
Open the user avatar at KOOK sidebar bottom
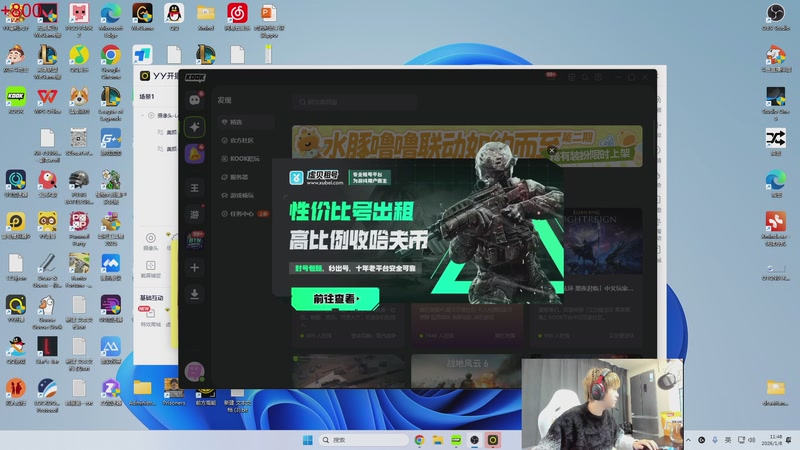click(194, 371)
